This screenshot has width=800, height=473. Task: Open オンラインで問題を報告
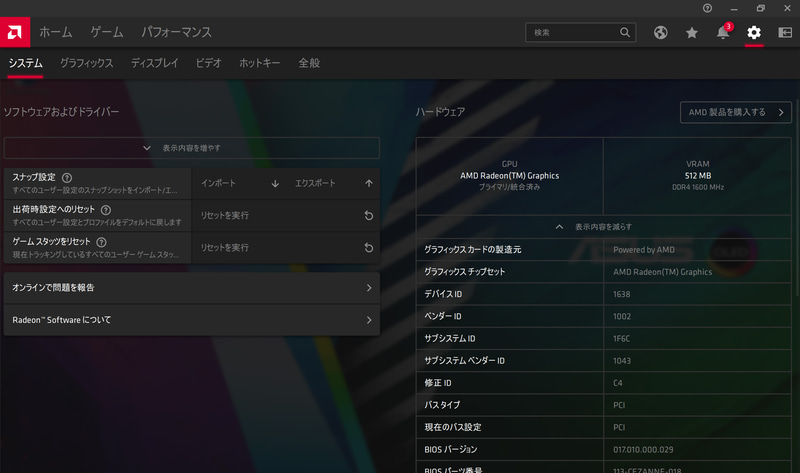tap(192, 288)
